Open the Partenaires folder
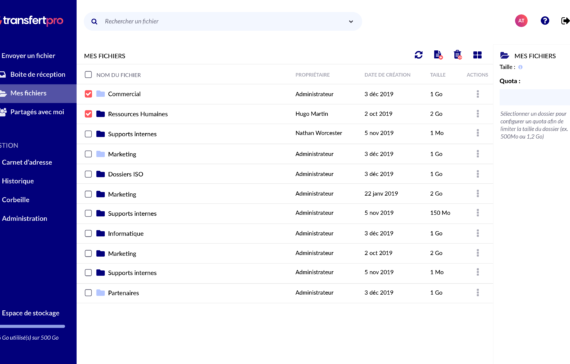Screen dimensions: 570x364 pyautogui.click(x=123, y=293)
